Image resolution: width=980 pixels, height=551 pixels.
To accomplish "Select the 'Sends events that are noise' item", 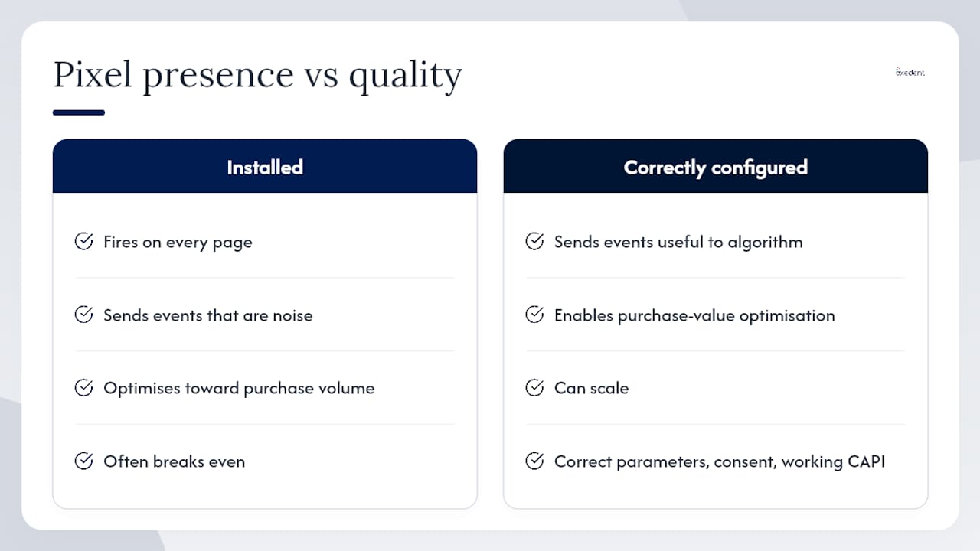I will click(208, 315).
